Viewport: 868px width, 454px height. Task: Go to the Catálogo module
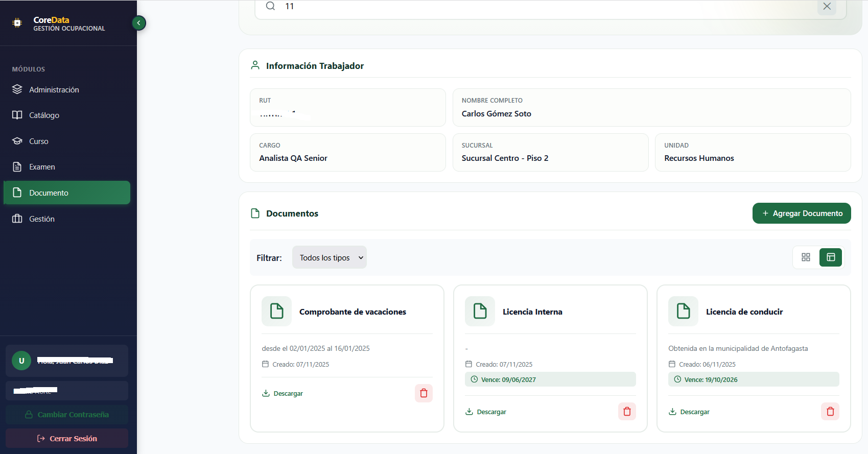[44, 115]
